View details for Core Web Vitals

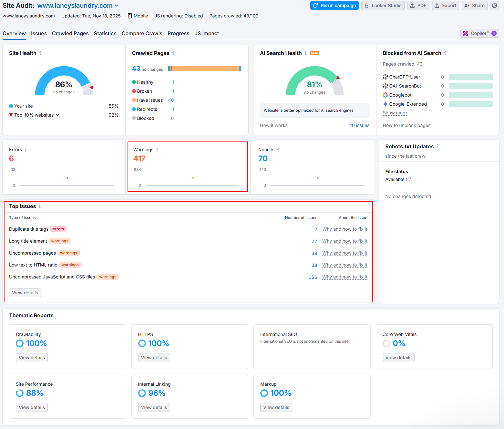(398, 358)
